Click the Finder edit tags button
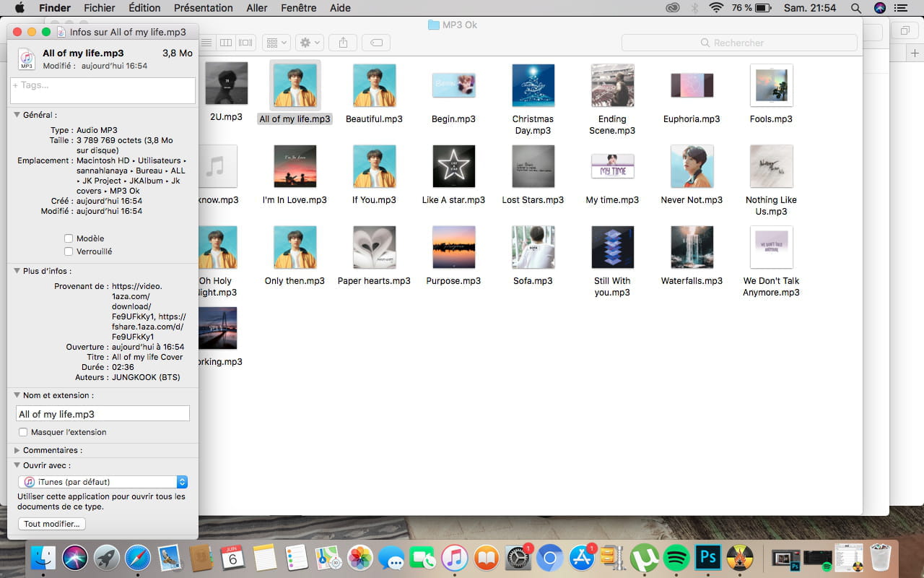This screenshot has width=924, height=578. 376,43
